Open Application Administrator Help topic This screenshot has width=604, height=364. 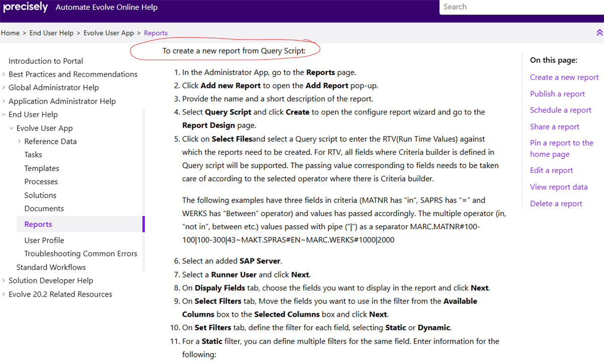tap(62, 101)
